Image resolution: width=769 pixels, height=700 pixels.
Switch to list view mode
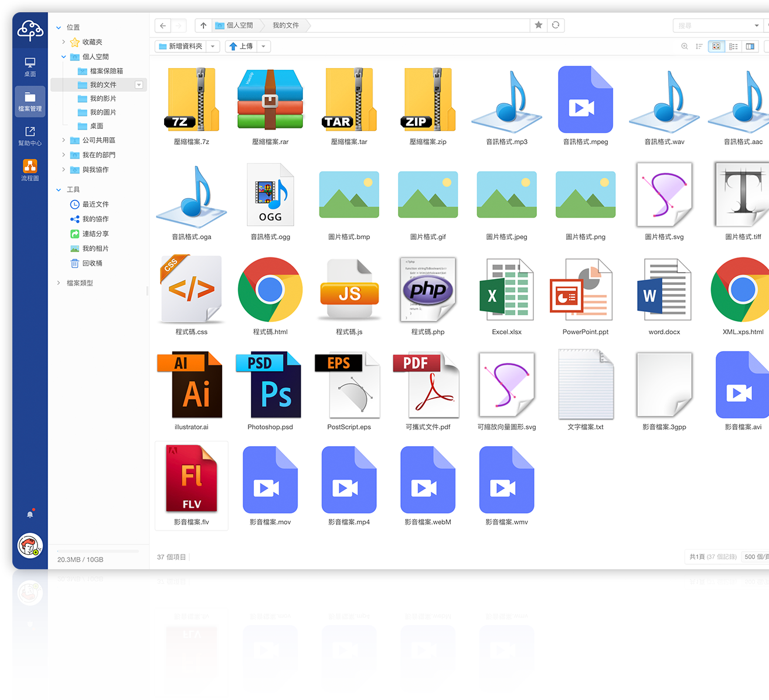coord(733,46)
